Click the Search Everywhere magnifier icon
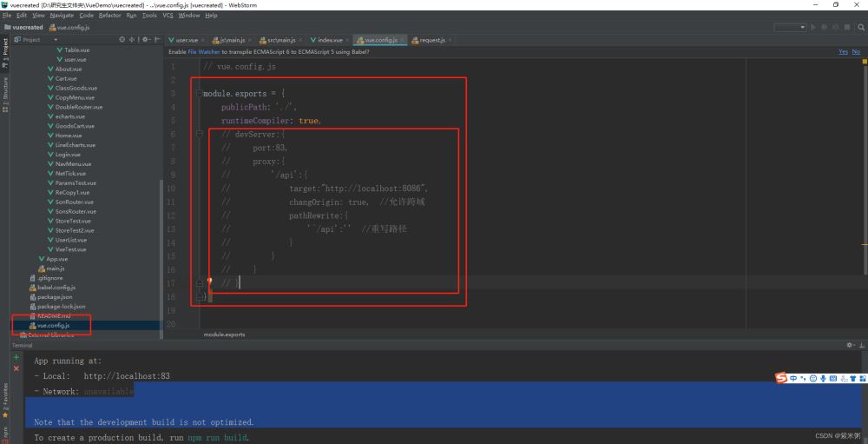The image size is (868, 444). click(x=860, y=27)
